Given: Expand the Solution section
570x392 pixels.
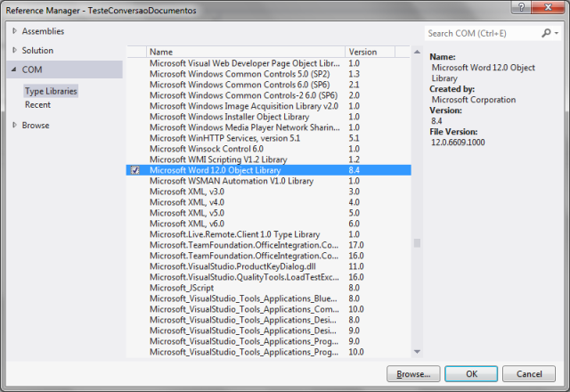Looking at the screenshot, I should coord(14,51).
